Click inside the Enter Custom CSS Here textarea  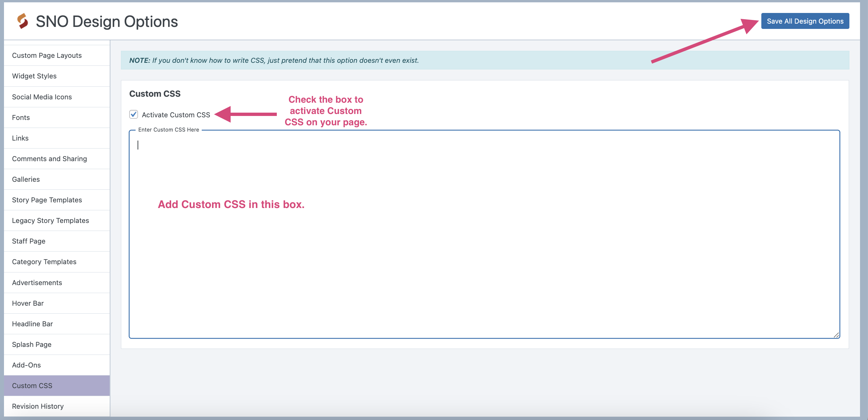tap(484, 234)
